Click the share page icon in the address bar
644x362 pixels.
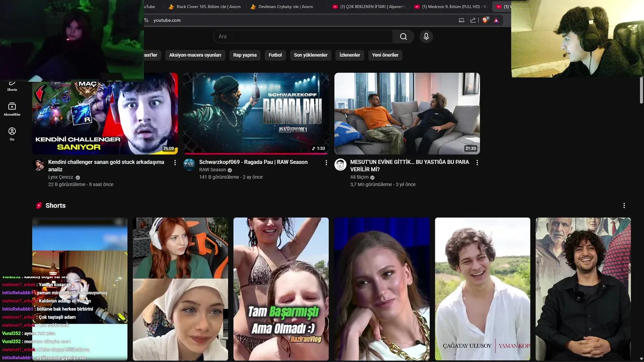tap(473, 20)
